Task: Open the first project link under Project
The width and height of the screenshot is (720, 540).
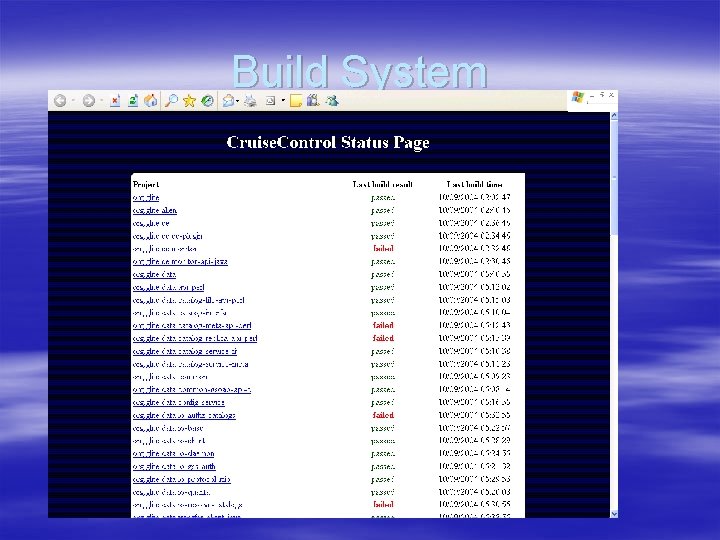Action: tap(146, 197)
